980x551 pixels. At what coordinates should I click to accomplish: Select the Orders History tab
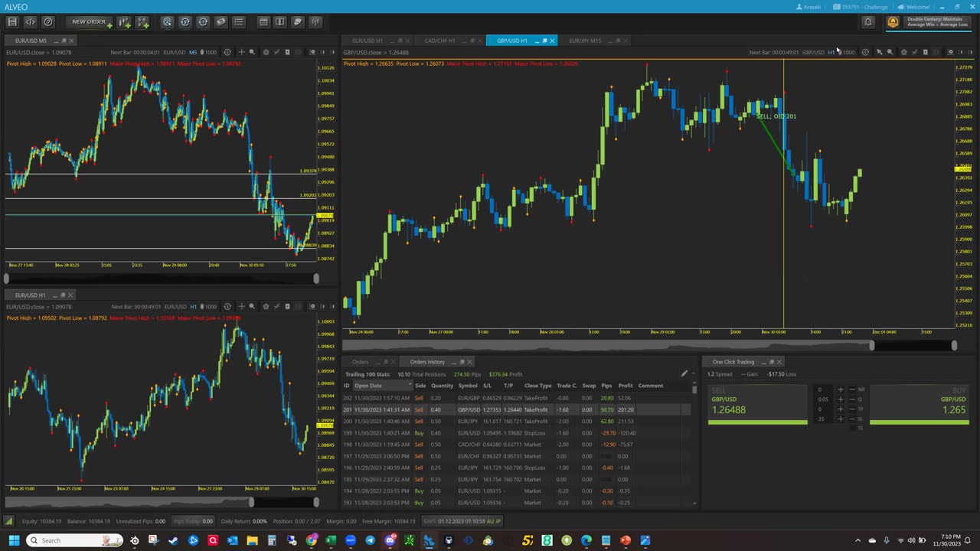coord(427,362)
